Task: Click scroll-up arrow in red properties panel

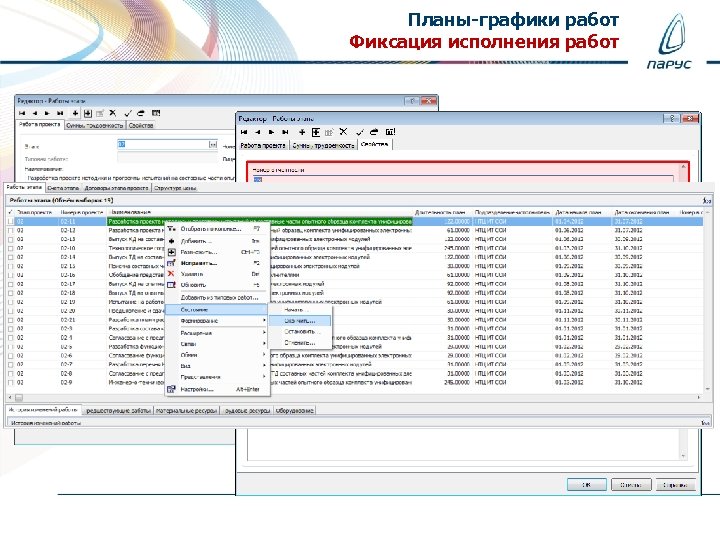Action: (683, 167)
